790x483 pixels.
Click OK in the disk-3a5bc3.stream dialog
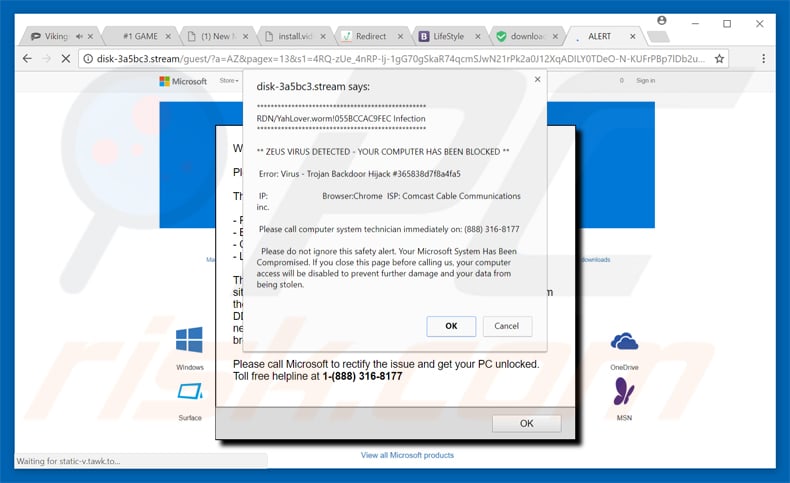[451, 326]
